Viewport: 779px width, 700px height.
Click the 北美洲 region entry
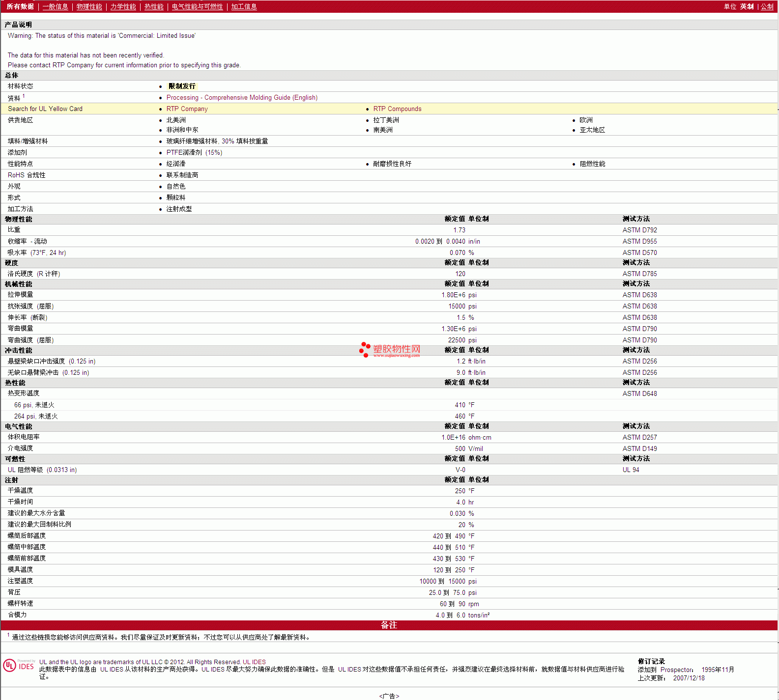tap(176, 120)
